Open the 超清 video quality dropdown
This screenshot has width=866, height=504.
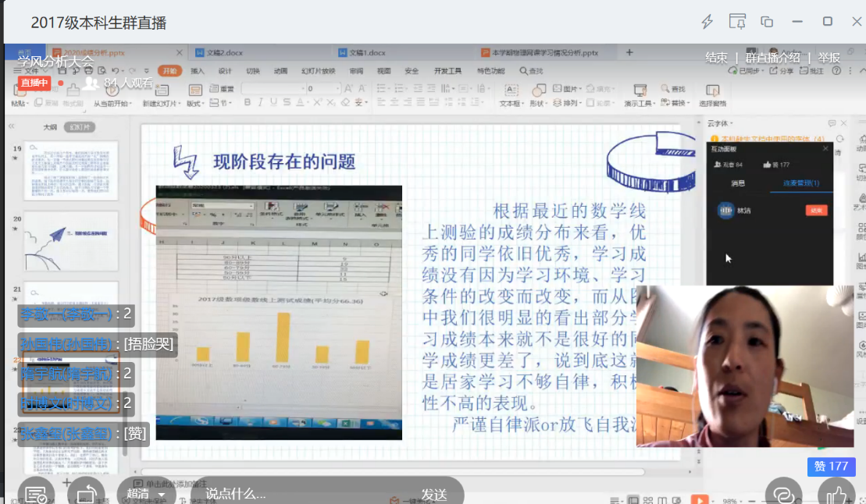(146, 494)
